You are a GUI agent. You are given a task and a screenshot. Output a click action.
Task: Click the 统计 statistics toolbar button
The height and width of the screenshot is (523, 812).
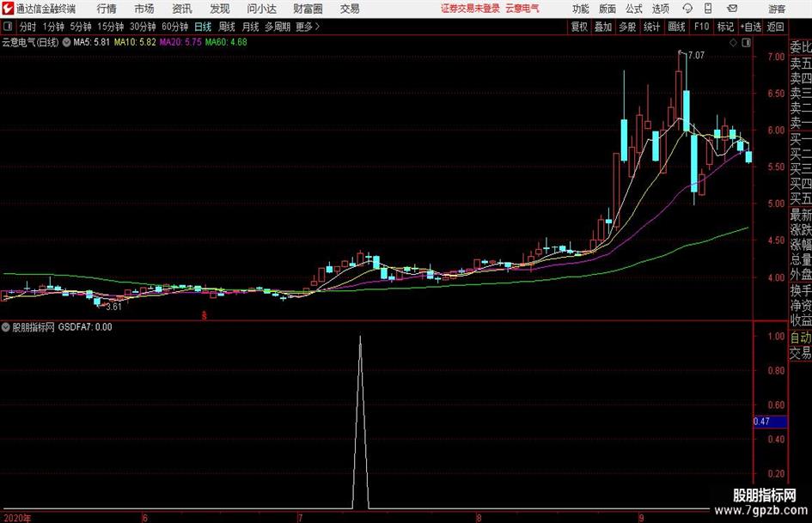pyautogui.click(x=651, y=27)
